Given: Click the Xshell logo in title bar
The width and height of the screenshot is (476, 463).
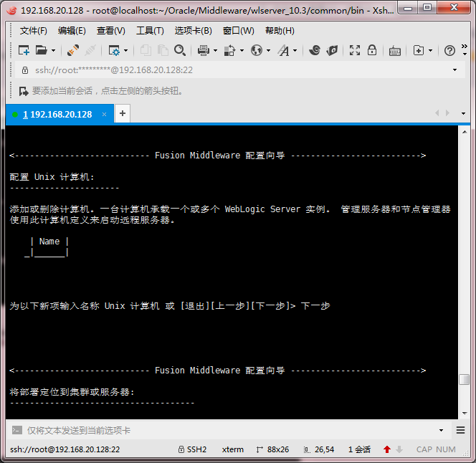Looking at the screenshot, I should coord(12,11).
